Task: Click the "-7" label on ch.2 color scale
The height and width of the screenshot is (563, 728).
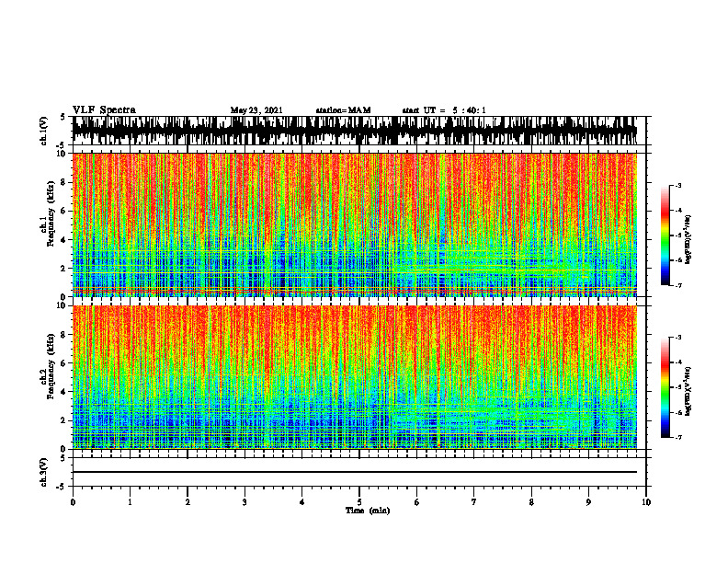Action: click(x=678, y=437)
